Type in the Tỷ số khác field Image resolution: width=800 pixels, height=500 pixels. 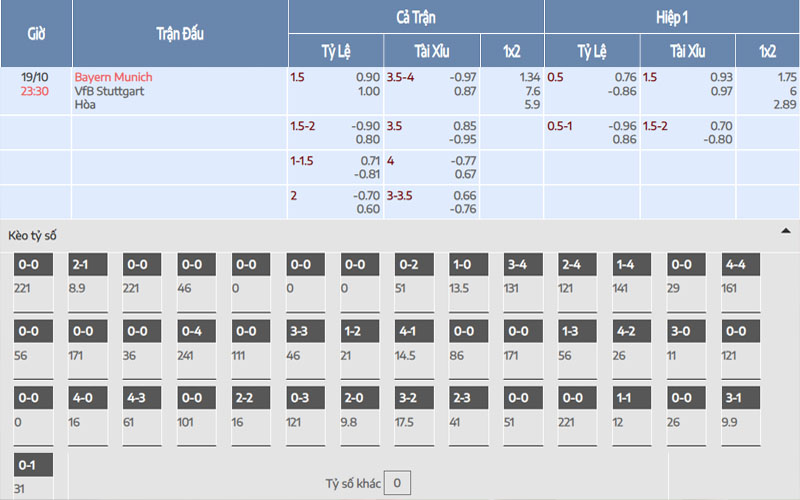[396, 484]
